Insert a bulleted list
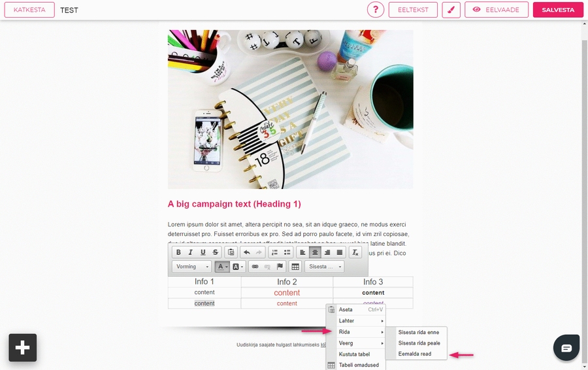The width and height of the screenshot is (588, 370). [287, 252]
